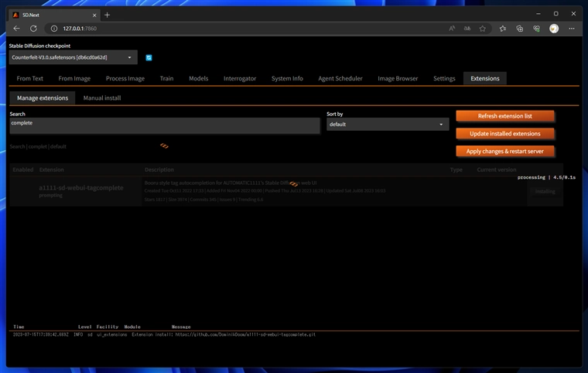Open the Agent Scheduler tab
Viewport: 588px width, 373px height.
point(340,78)
